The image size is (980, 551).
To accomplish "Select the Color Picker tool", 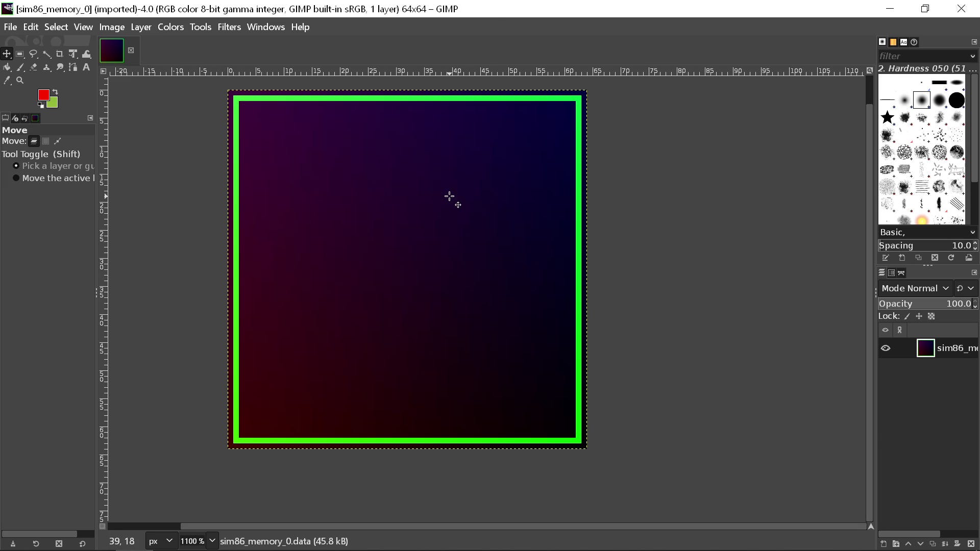I will [x=7, y=80].
